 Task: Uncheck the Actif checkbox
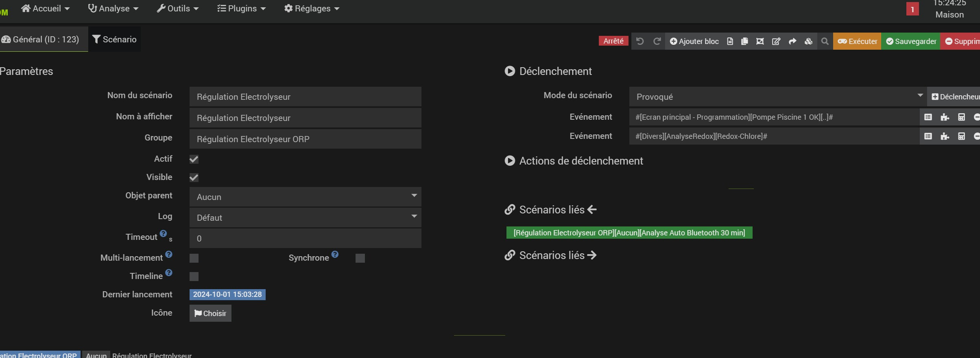point(194,159)
